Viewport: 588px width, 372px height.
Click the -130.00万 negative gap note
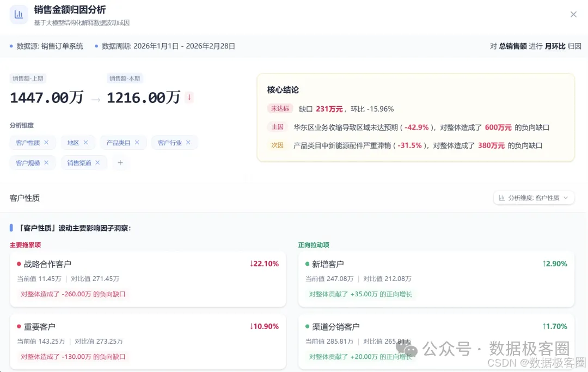coord(73,357)
